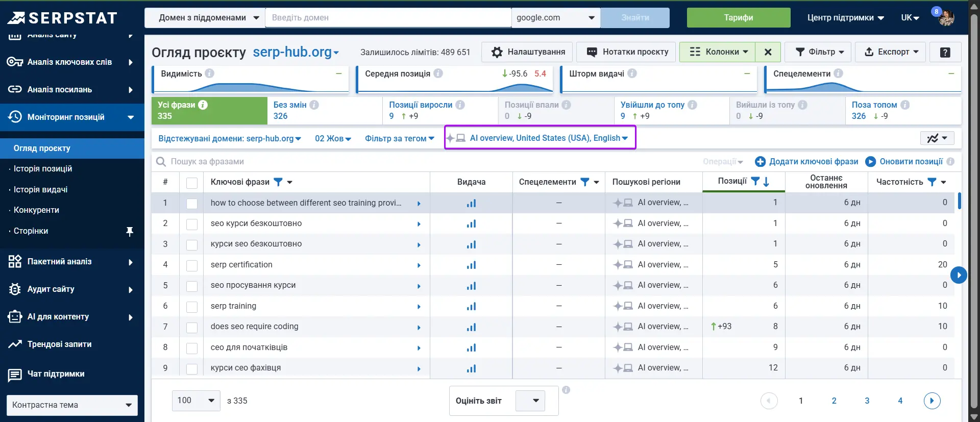Filter the Спецелементи column
Screen dimensions: 980x422
585,182
